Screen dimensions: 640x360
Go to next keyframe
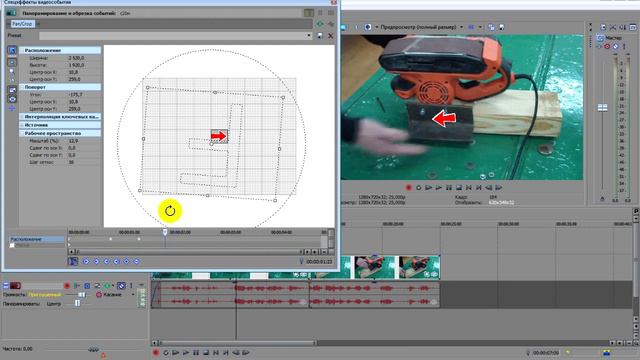coord(107,261)
